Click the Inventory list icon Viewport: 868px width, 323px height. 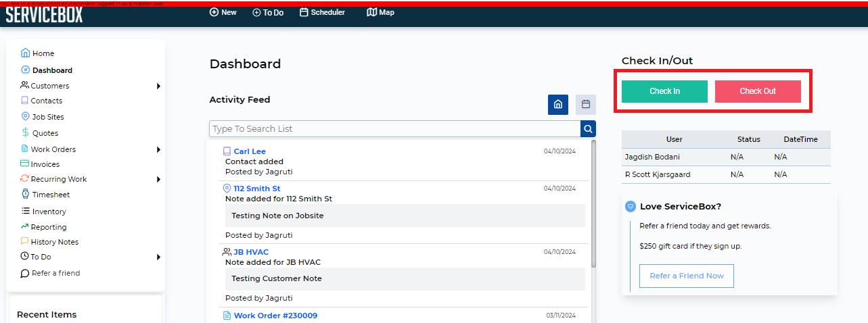click(25, 211)
